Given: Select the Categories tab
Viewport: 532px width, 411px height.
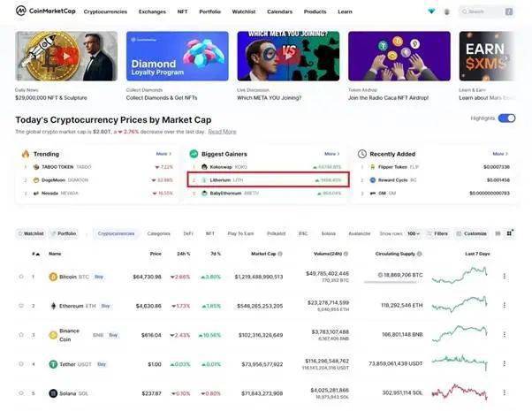Looking at the screenshot, I should (158, 233).
